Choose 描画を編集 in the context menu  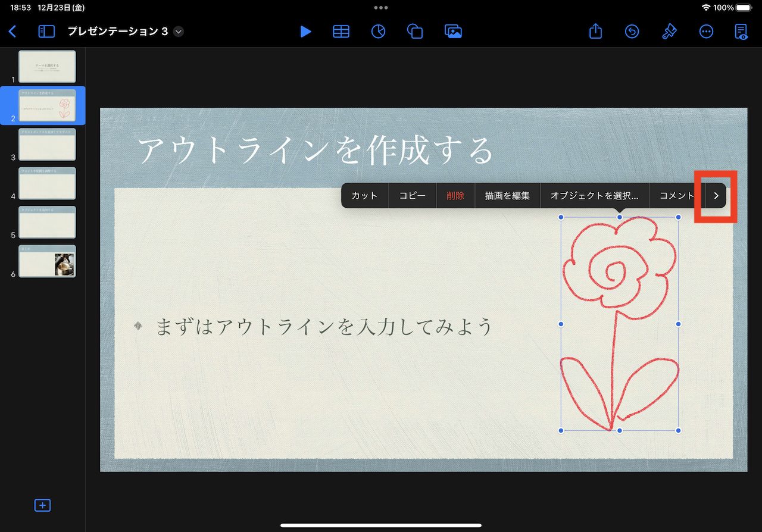[x=507, y=196]
